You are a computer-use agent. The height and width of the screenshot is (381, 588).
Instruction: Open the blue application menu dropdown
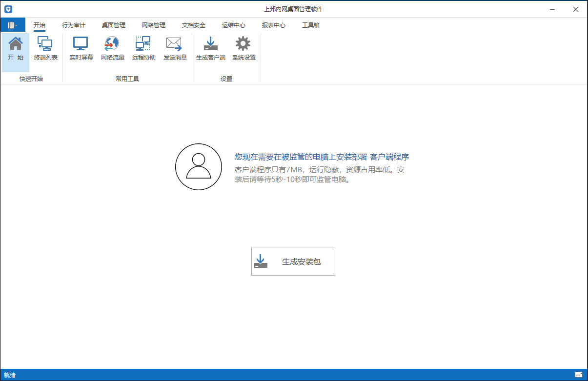click(x=13, y=25)
